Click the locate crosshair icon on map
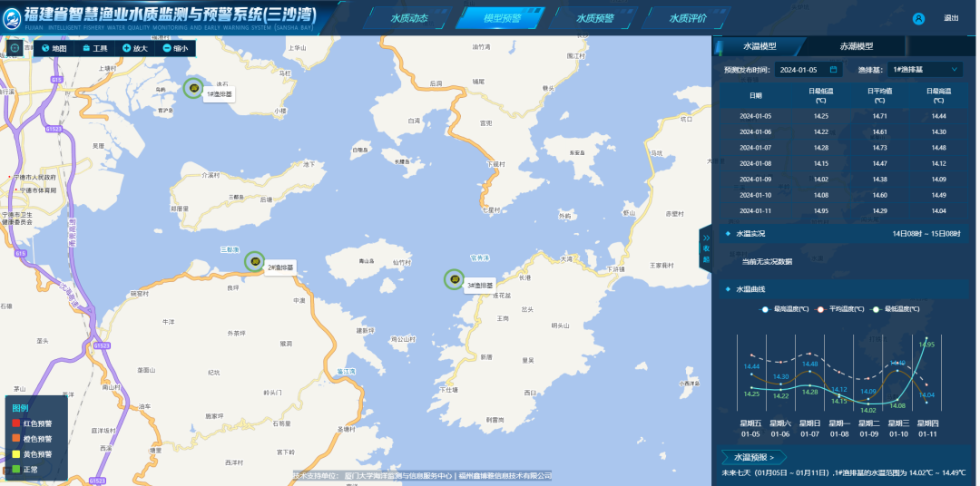The height and width of the screenshot is (486, 980). tap(15, 48)
